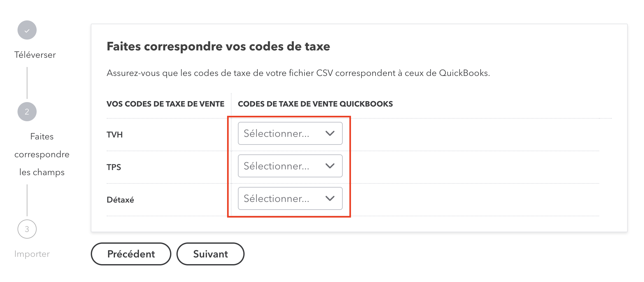This screenshot has height=282, width=644.
Task: Click the Suivant button
Action: click(210, 254)
